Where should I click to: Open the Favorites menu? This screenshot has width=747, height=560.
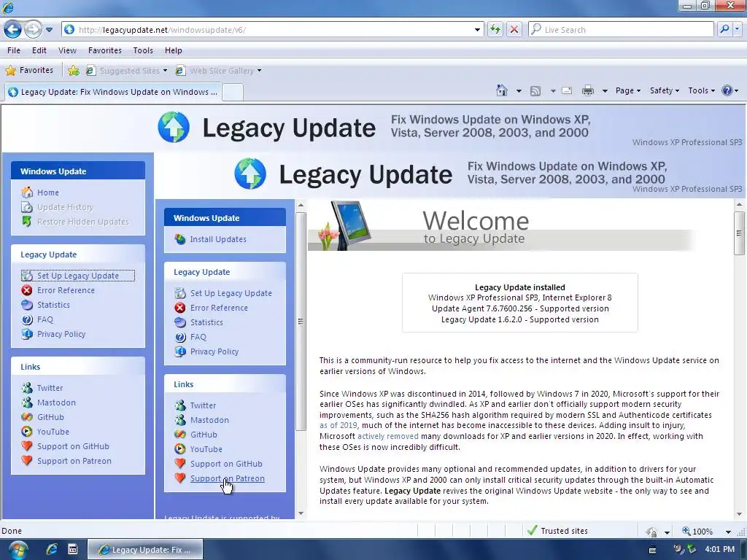[105, 50]
